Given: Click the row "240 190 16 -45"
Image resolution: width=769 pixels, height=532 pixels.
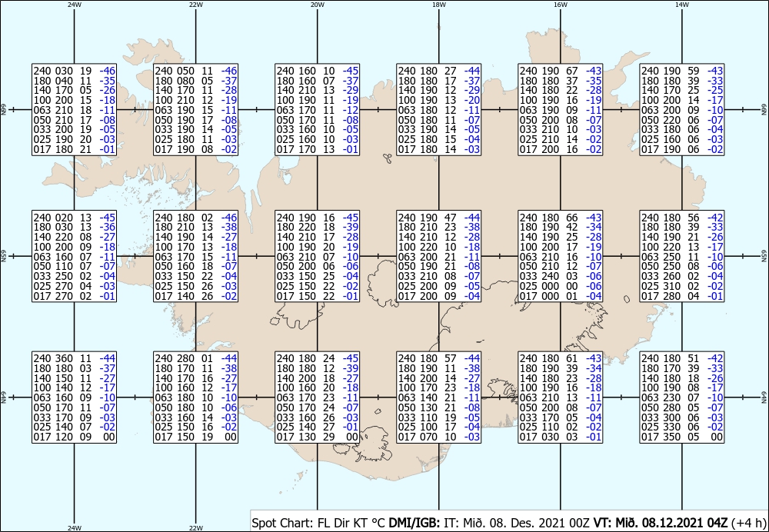Looking at the screenshot, I should 318,218.
